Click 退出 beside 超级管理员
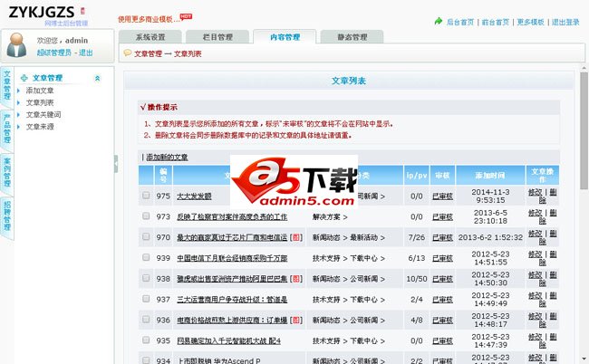 pos(86,53)
